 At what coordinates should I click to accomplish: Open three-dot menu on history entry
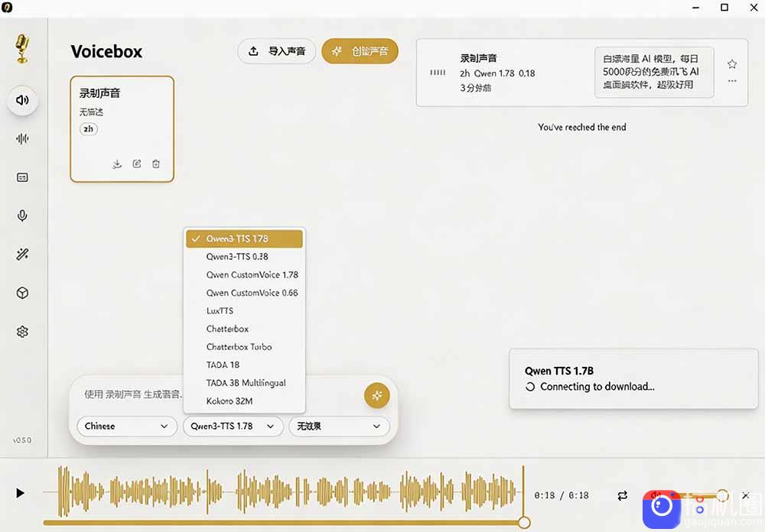(732, 81)
